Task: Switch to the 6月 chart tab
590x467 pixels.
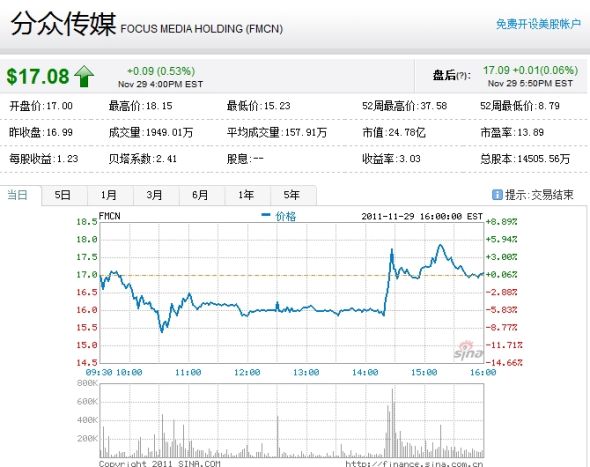Action: (x=200, y=195)
